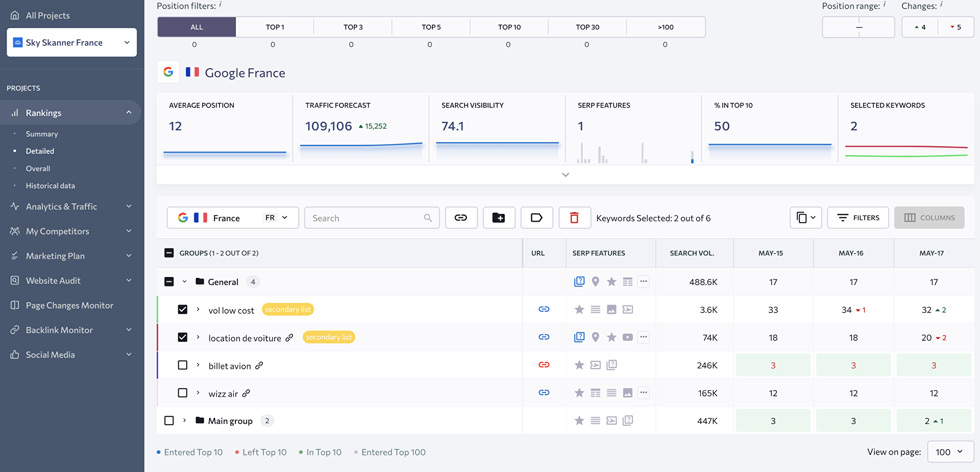Uncheck the vol low cost keyword
980x472 pixels.
tap(182, 310)
